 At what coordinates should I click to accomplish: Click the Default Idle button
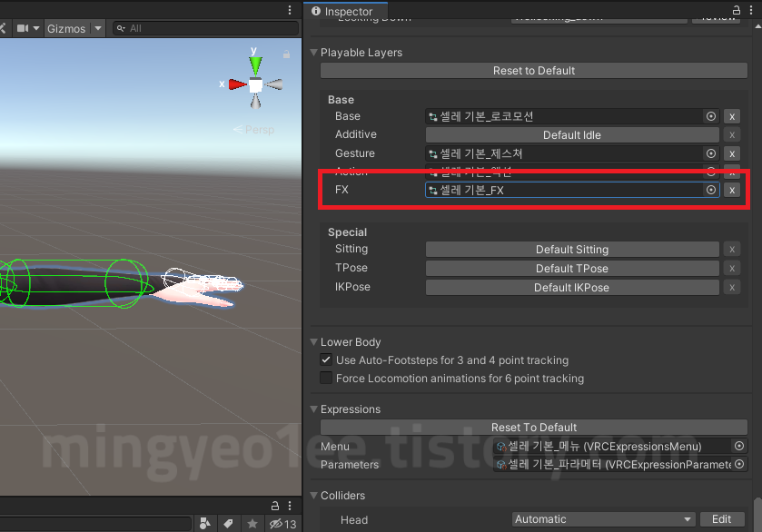pos(572,135)
